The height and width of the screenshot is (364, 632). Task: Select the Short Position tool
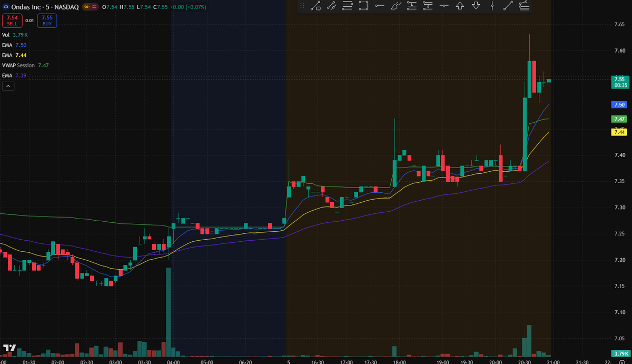428,6
